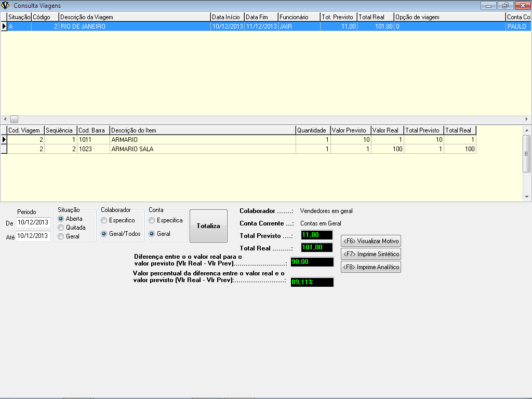This screenshot has width=532, height=399.
Task: Click the Até end date field
Action: [x=33, y=236]
